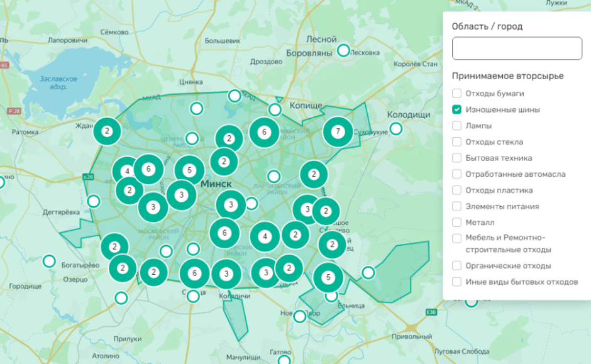This screenshot has width=591, height=364.
Task: Expand cluster 5 northwest of Минск label
Action: pyautogui.click(x=189, y=170)
